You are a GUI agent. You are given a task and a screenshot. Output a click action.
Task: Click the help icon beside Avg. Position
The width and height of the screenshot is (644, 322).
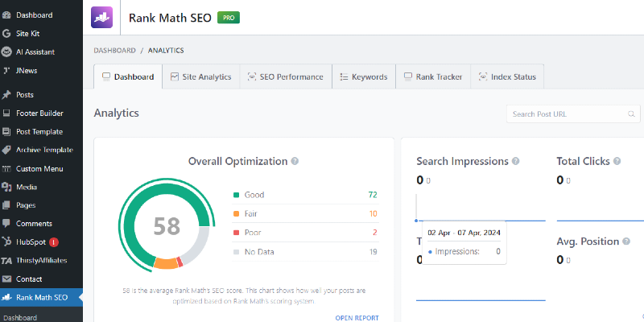tap(626, 242)
